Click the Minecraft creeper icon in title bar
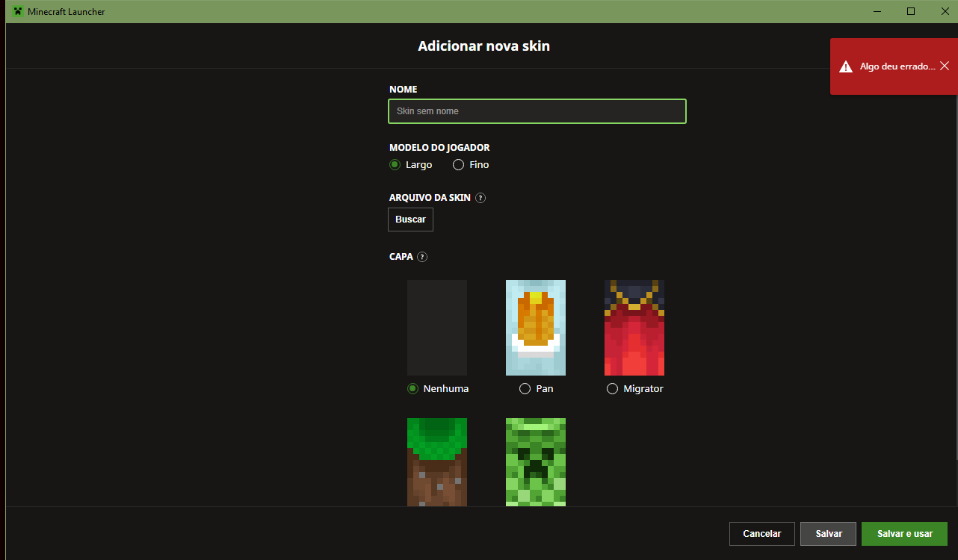Screen dimensions: 958x560 click(18, 11)
